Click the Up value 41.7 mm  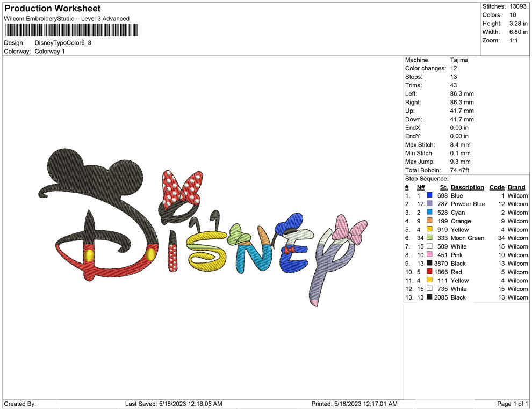(462, 111)
